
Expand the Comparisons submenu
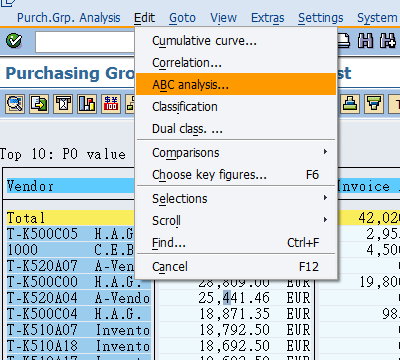pyautogui.click(x=236, y=153)
